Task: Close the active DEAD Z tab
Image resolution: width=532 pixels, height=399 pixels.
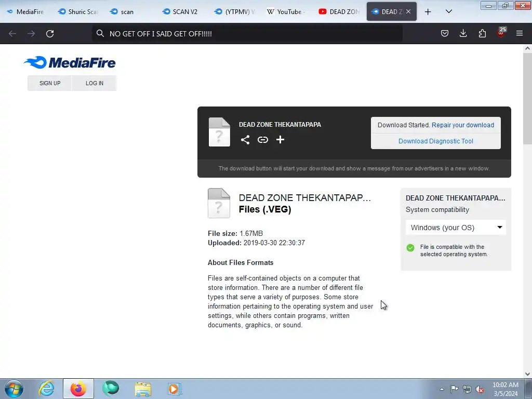Action: coord(408,11)
